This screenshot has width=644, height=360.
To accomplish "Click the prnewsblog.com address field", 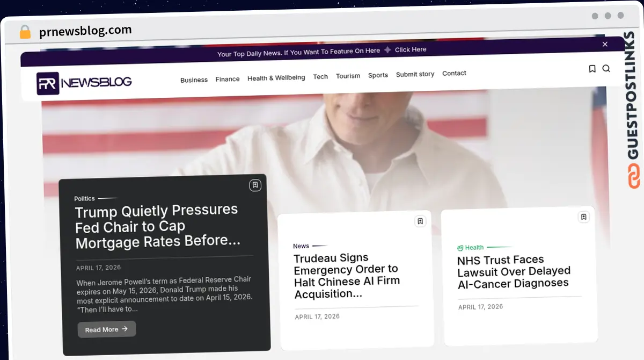I will pyautogui.click(x=85, y=31).
